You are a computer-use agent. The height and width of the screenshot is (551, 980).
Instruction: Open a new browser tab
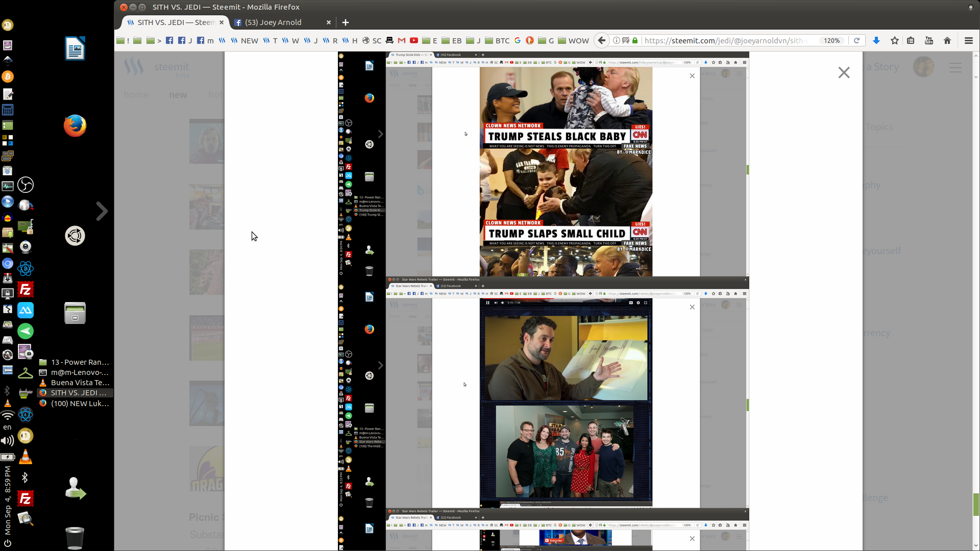click(346, 22)
